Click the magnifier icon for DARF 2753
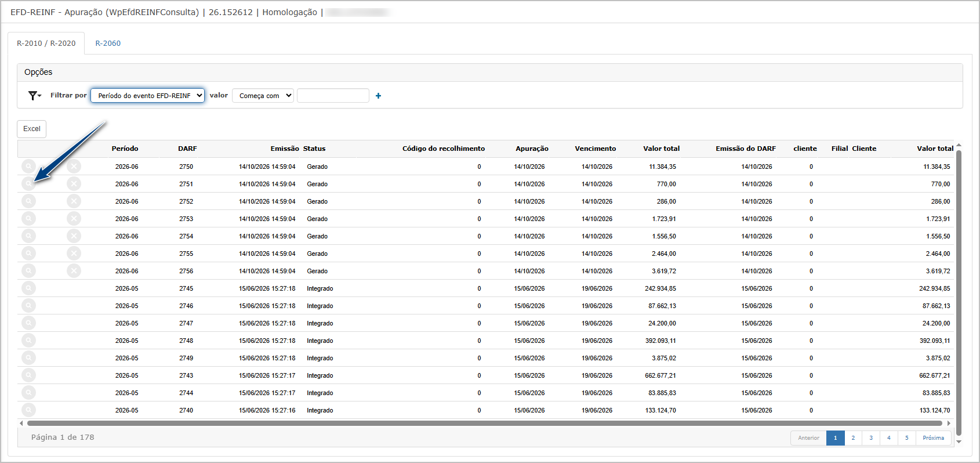The image size is (980, 463). 28,219
